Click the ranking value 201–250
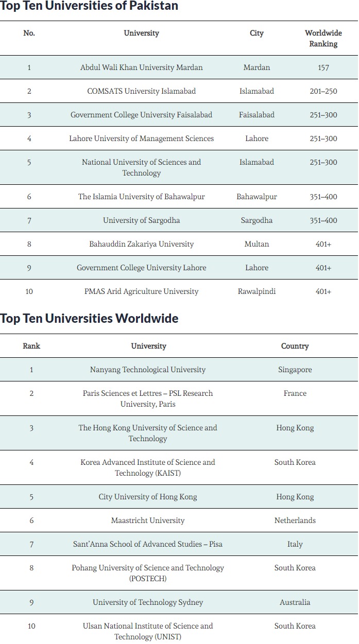Screen dimensions: 359x644 (x=323, y=91)
